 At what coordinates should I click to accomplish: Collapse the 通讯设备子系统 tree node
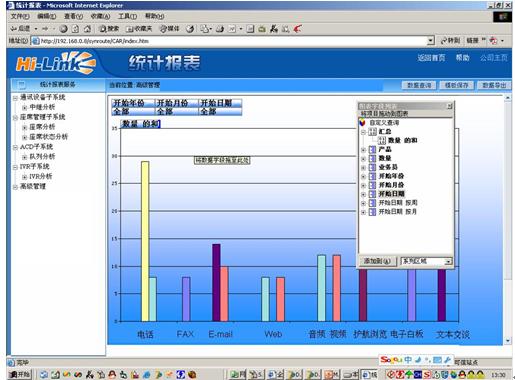(15, 98)
